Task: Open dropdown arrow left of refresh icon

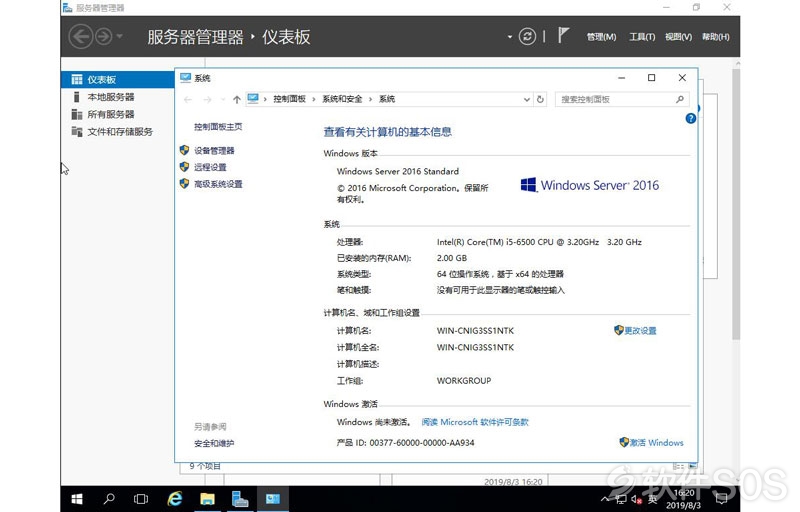Action: click(509, 37)
